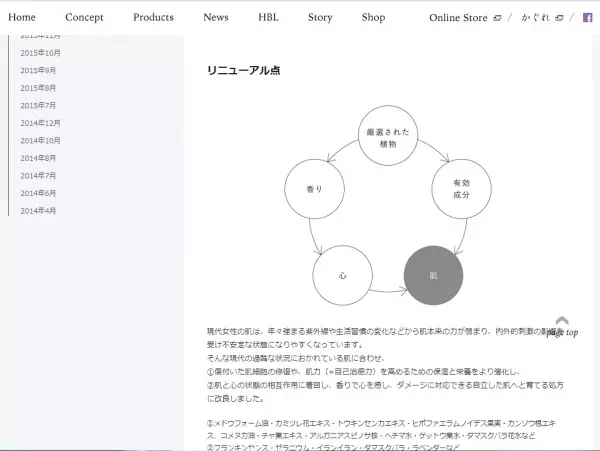Open the 2015年8月 archive
600x451 pixels.
click(38, 88)
